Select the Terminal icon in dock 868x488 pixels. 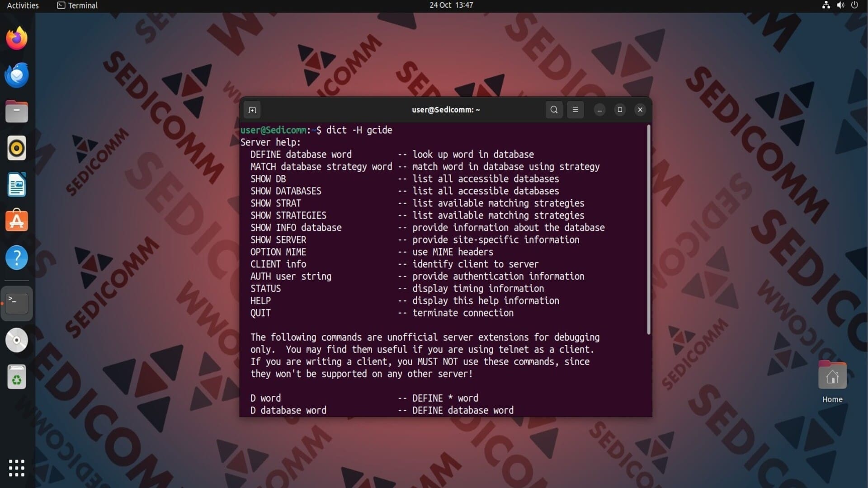[x=17, y=303]
